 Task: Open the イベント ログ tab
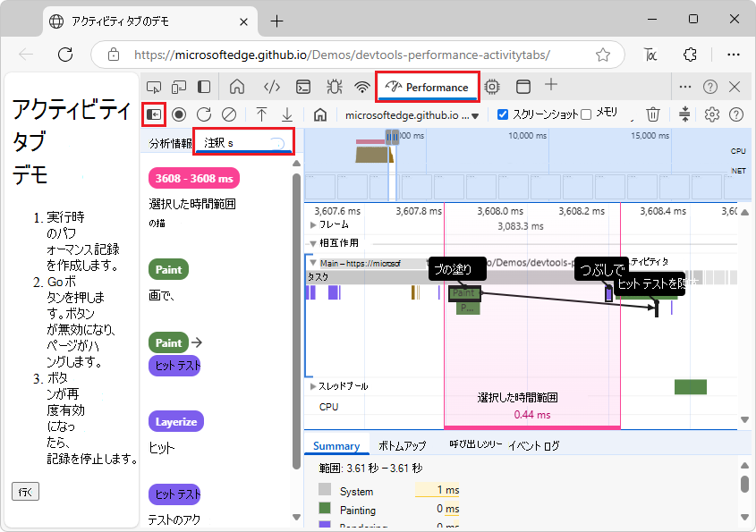[x=534, y=444]
